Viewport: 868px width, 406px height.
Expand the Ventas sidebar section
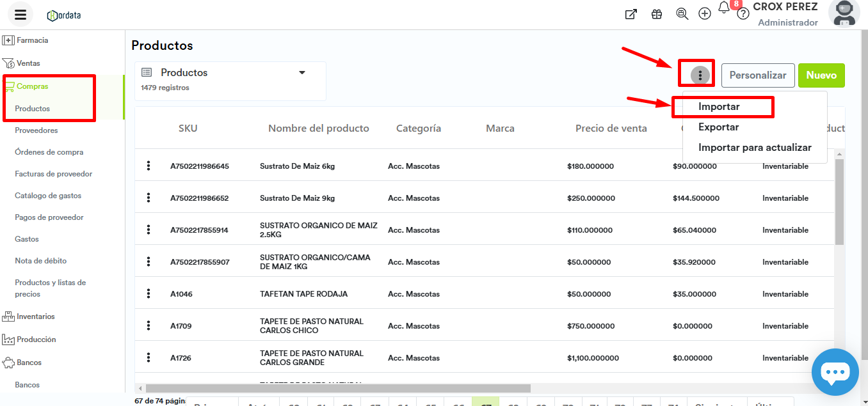28,63
